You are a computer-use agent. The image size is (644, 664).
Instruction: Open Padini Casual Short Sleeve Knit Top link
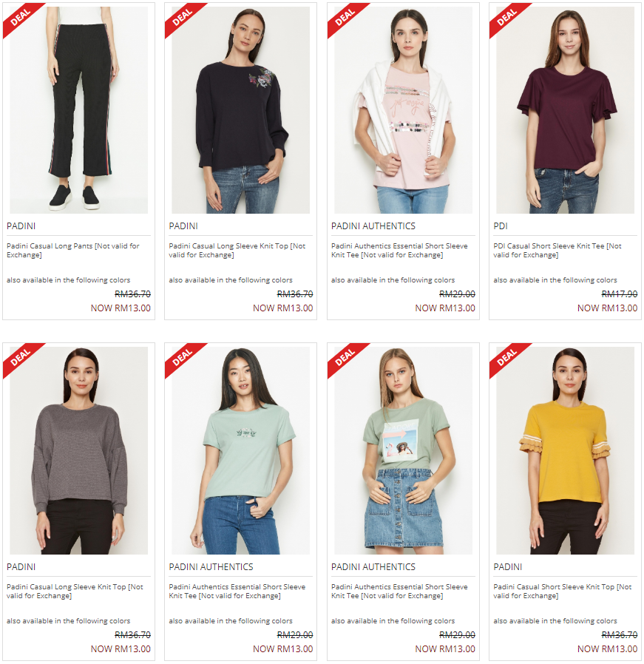pos(562,591)
